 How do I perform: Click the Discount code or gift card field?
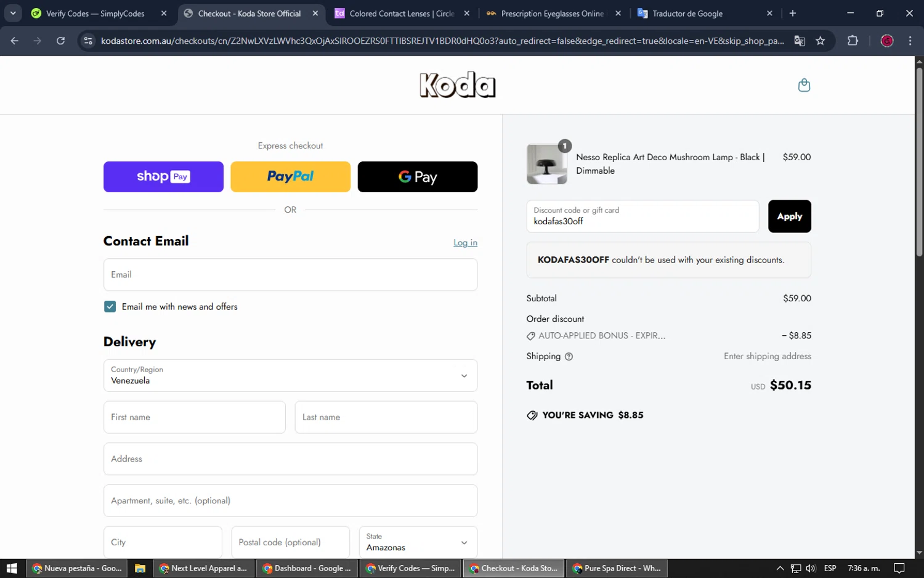pyautogui.click(x=642, y=216)
